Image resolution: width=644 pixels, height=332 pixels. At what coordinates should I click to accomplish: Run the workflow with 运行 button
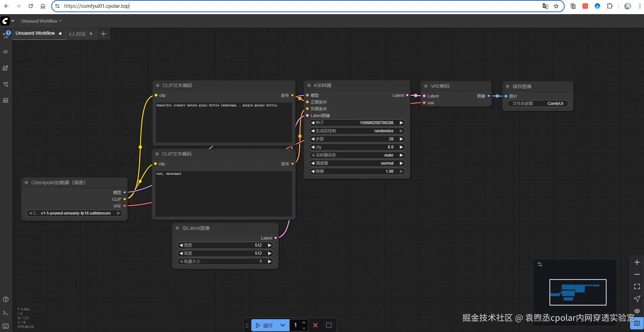click(264, 325)
